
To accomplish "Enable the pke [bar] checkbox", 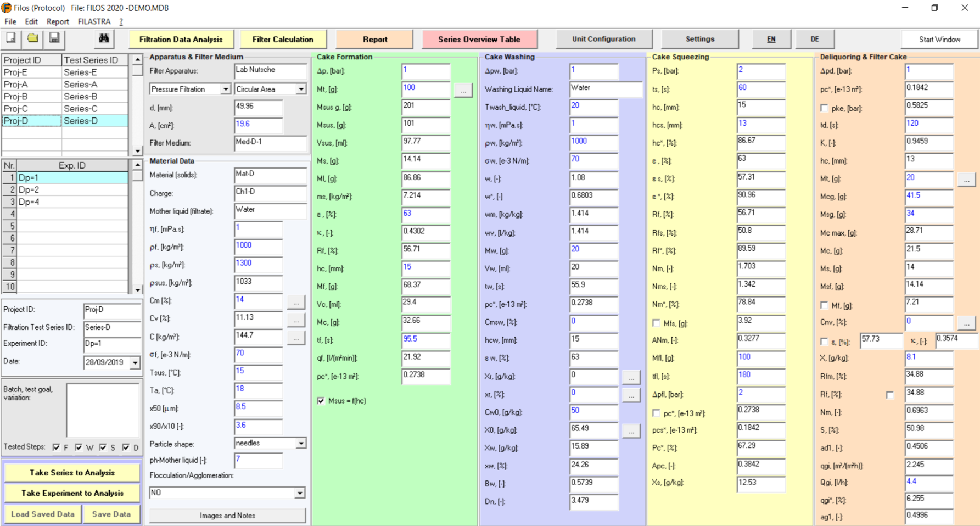I will point(824,108).
